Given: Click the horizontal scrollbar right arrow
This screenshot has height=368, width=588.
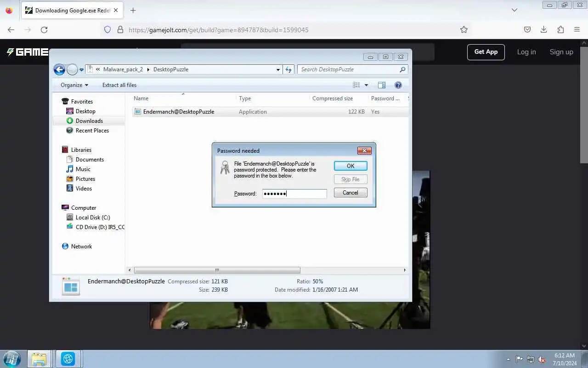Looking at the screenshot, I should [x=405, y=270].
